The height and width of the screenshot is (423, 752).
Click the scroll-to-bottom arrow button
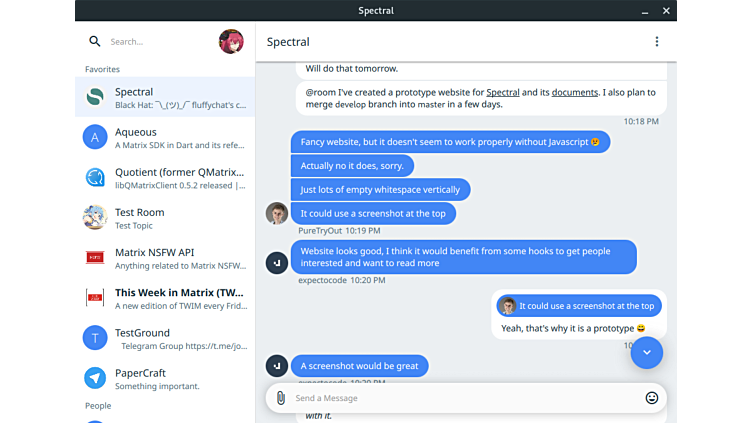646,352
